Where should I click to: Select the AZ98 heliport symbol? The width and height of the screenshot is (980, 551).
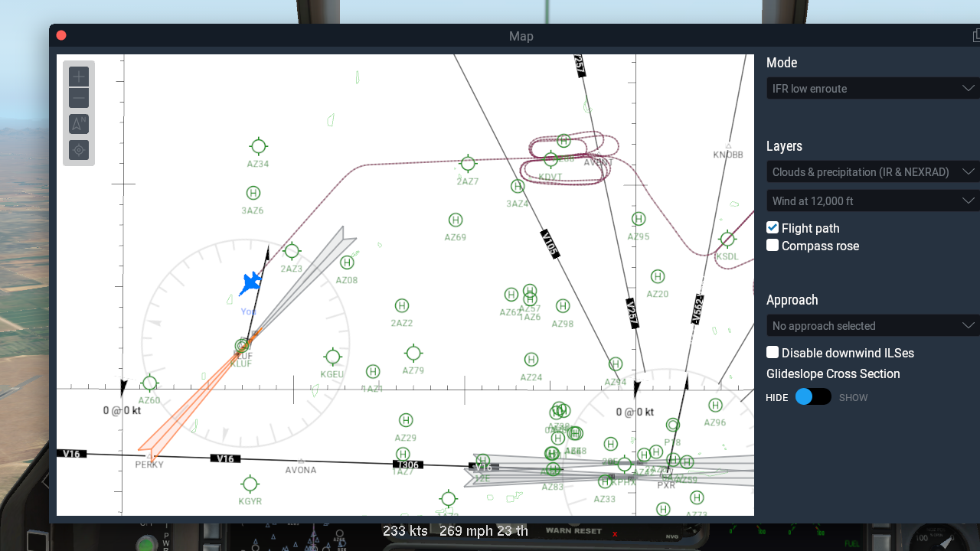(x=563, y=306)
